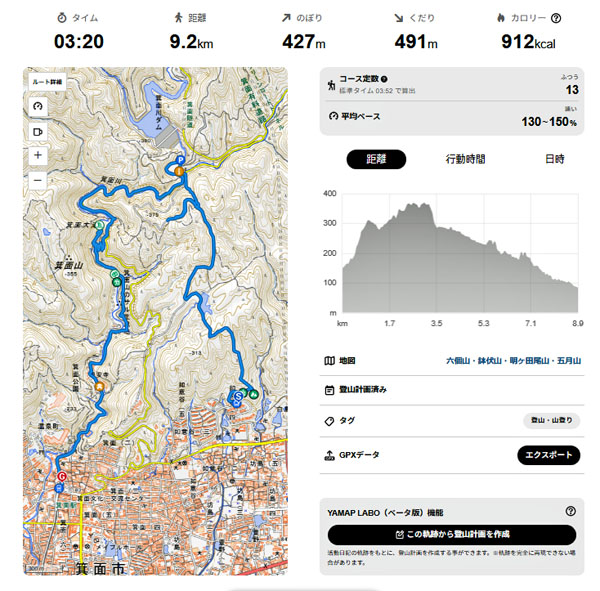The image size is (600, 591).
Task: Select the 距離 chart tab
Action: [376, 159]
